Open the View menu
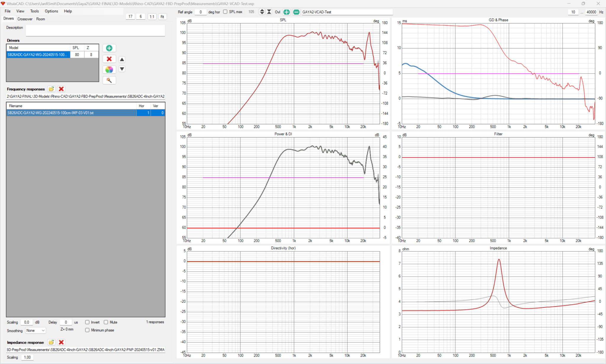Screen dimensions: 606x364 point(20,11)
